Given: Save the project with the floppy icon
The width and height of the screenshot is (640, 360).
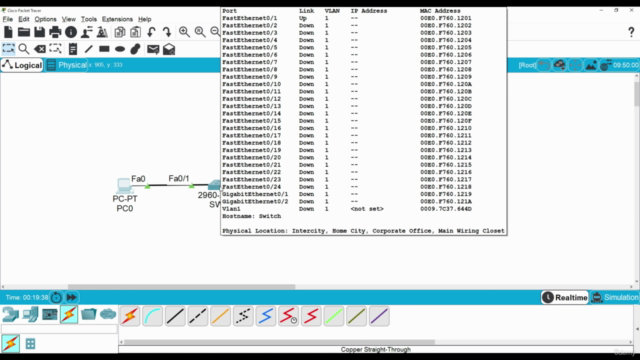Looking at the screenshot, I should [x=39, y=32].
